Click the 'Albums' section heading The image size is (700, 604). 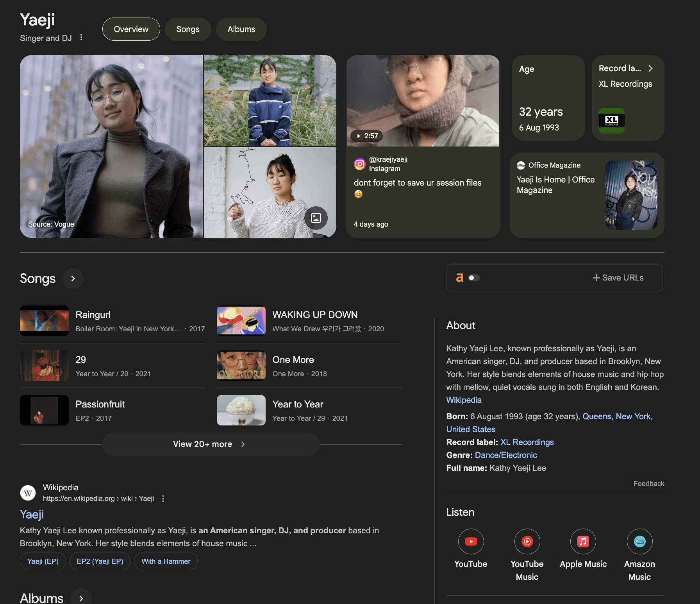pyautogui.click(x=42, y=598)
